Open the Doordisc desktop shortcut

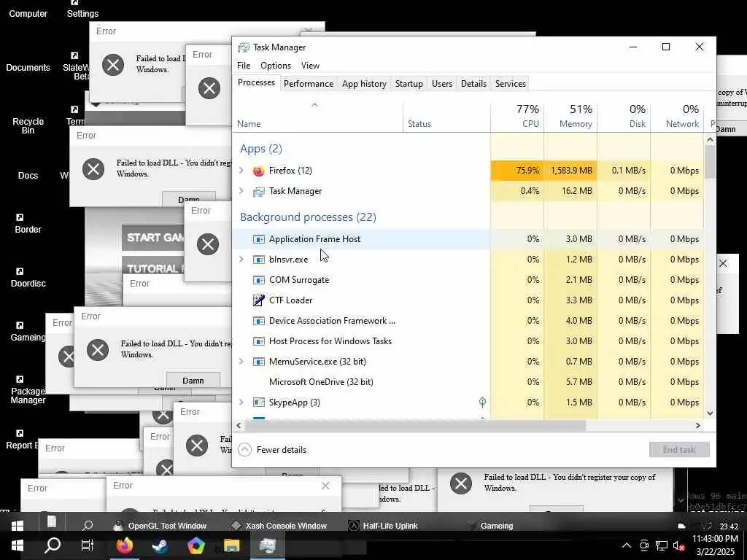[28, 278]
